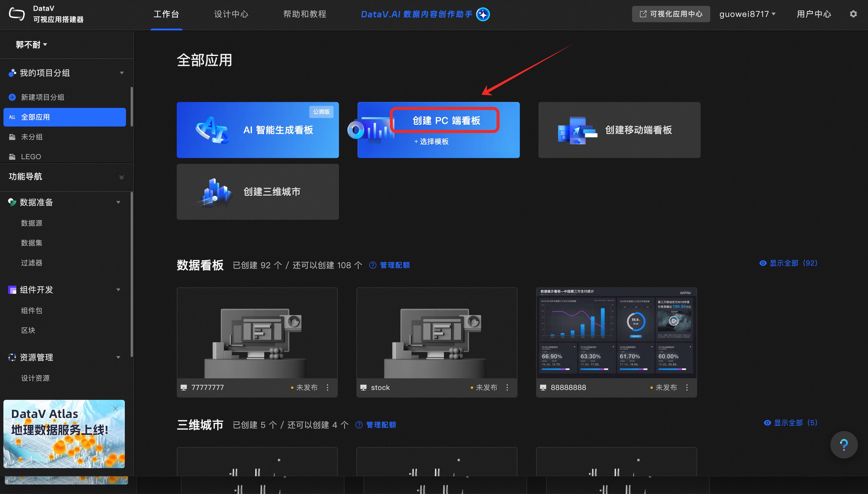The width and height of the screenshot is (868, 494).
Task: Click the plus icon for new project group
Action: (x=12, y=97)
